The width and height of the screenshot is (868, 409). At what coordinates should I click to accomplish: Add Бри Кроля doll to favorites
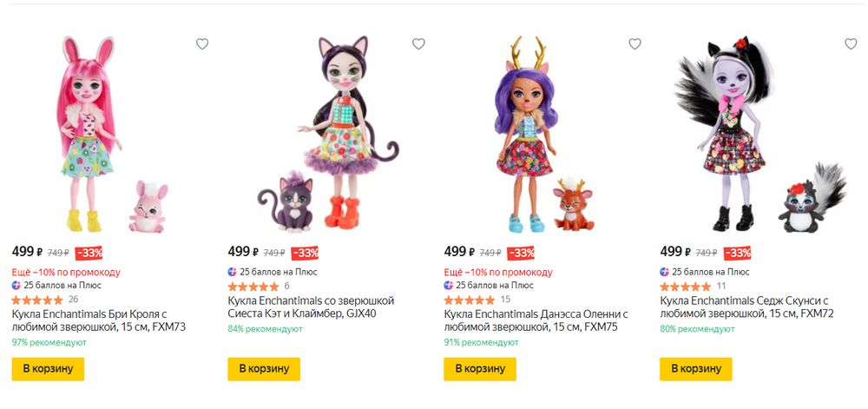click(x=202, y=44)
